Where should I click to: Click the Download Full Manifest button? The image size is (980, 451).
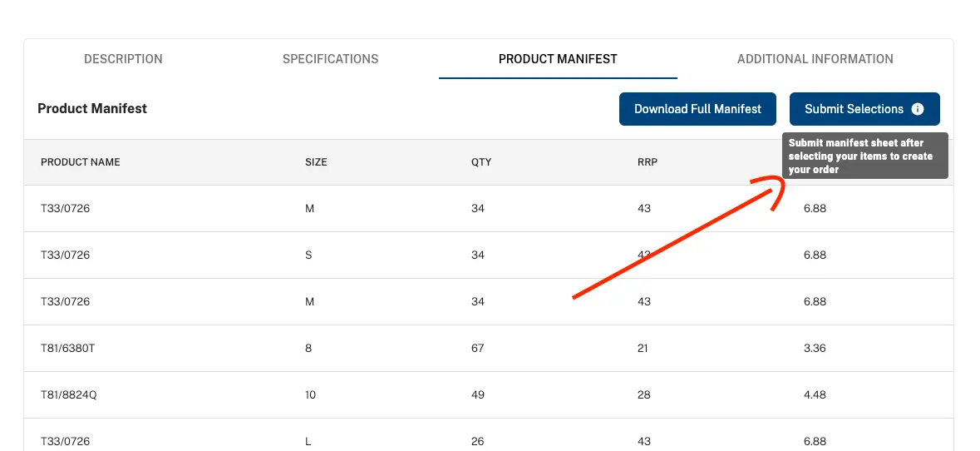coord(697,109)
